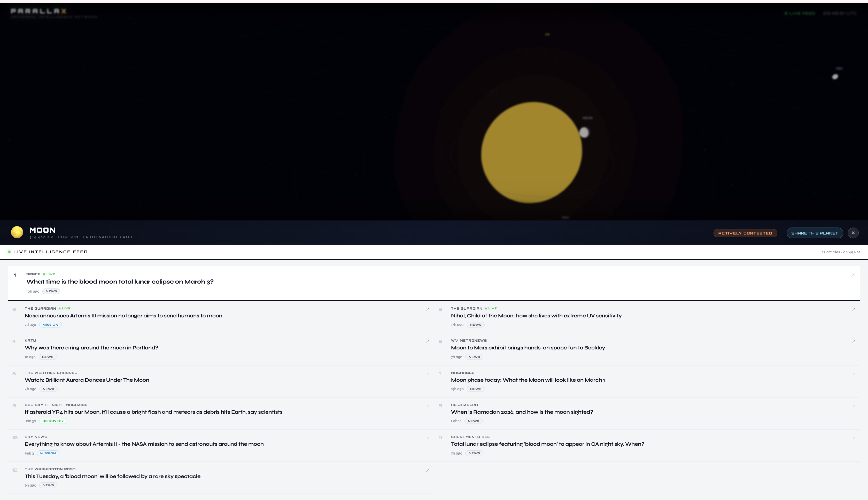Click the LIVE badge on the Guardian Nihal article
This screenshot has width=868, height=500.
(x=491, y=308)
